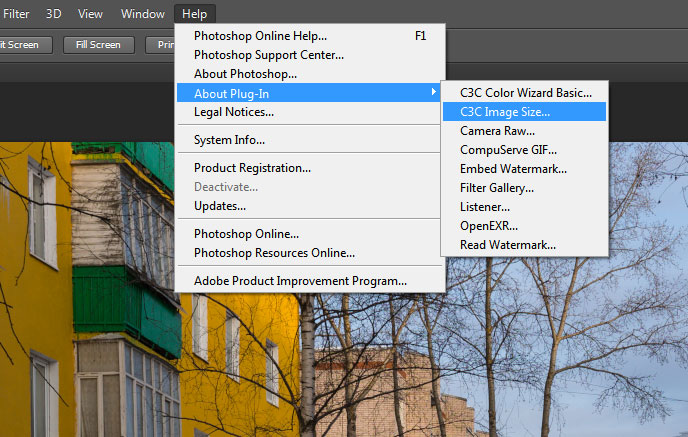Select Updates menu item

pyautogui.click(x=309, y=206)
